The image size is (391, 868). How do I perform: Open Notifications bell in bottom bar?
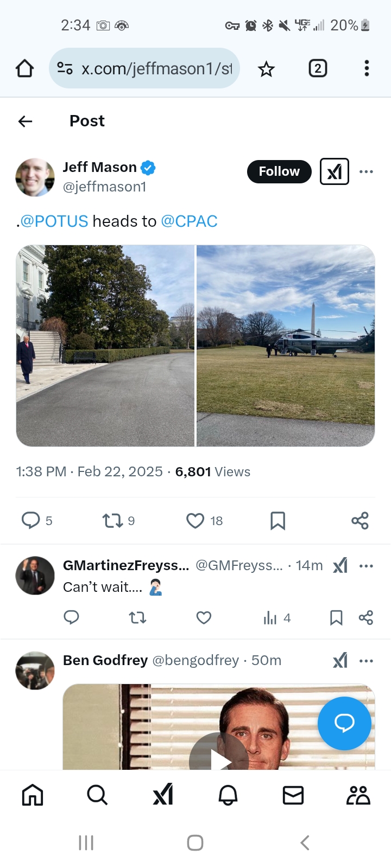click(228, 795)
